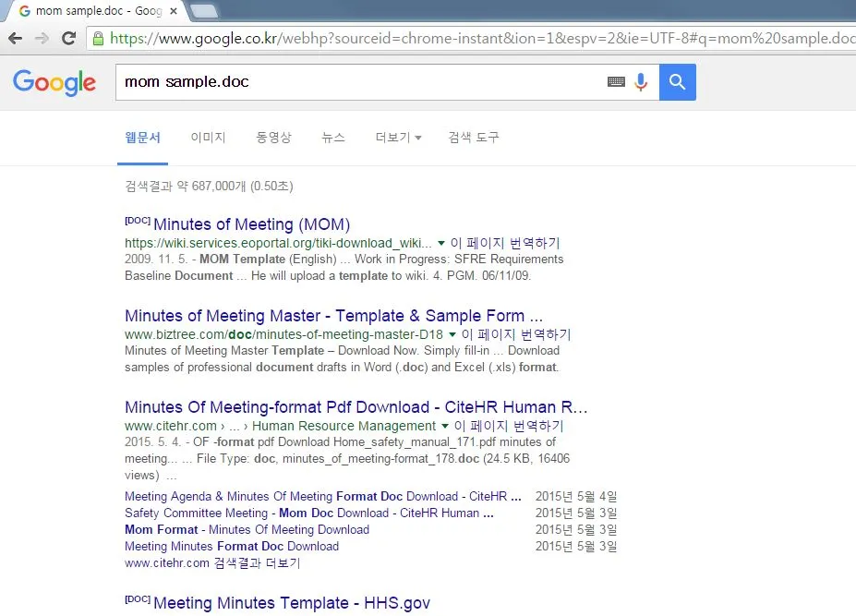Click the Google favicon on the browser tab
Viewport: 856px width, 616px height.
pos(25,11)
